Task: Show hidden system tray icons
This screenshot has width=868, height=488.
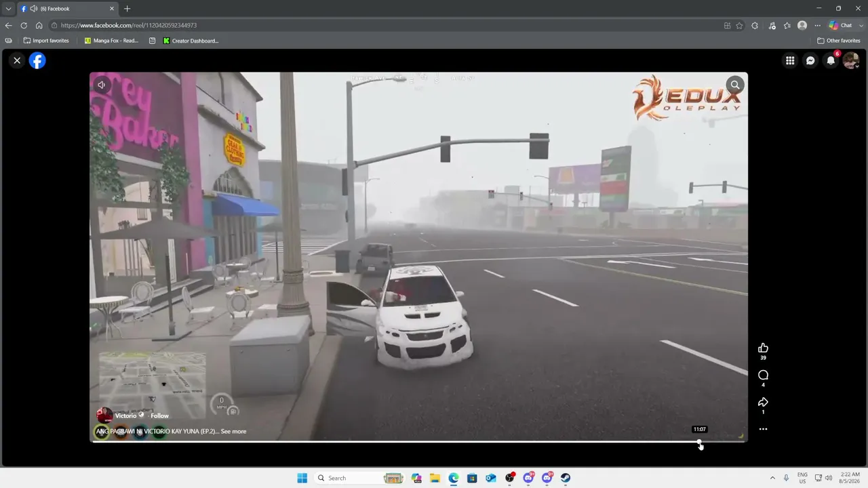Action: [x=772, y=478]
